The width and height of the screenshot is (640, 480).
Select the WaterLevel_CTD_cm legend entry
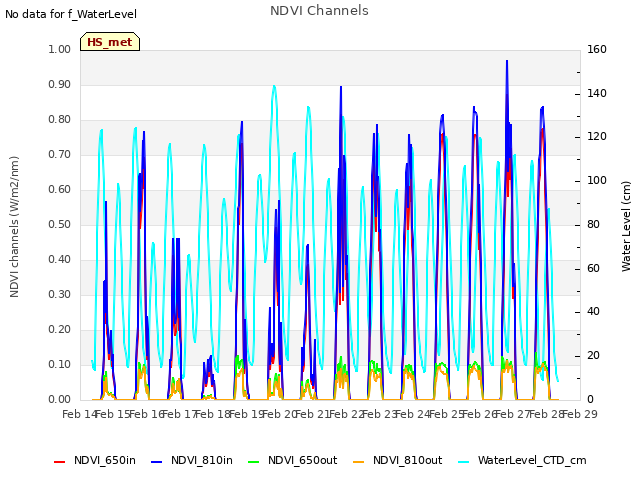522,461
